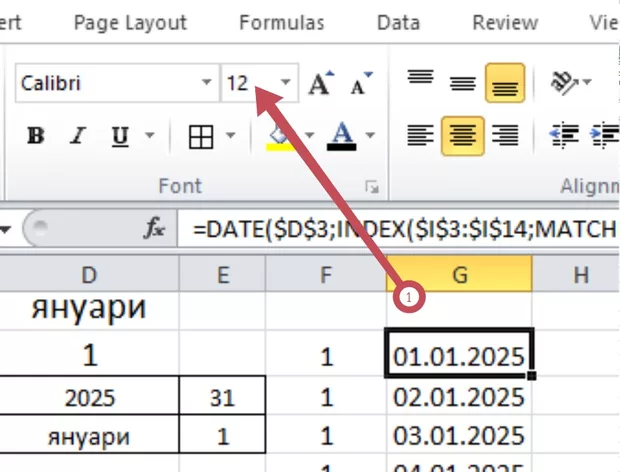The width and height of the screenshot is (620, 472).
Task: Select the bordered януари cell below 2025
Action: 89,434
